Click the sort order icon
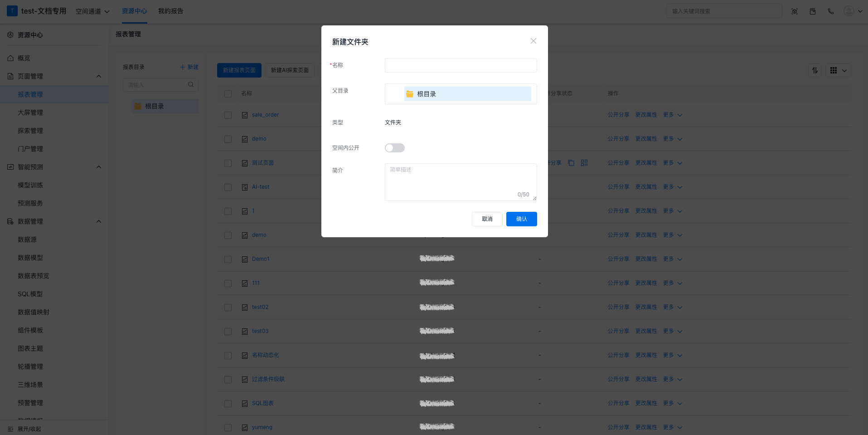 (x=815, y=70)
